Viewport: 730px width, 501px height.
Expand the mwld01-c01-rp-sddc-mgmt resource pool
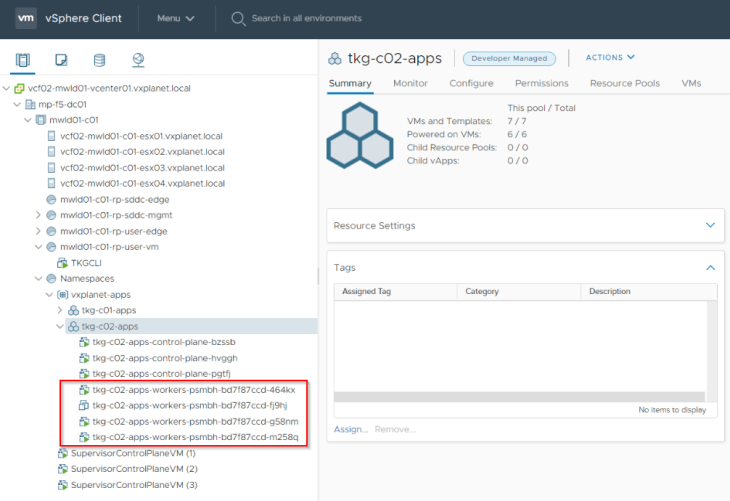pos(39,215)
